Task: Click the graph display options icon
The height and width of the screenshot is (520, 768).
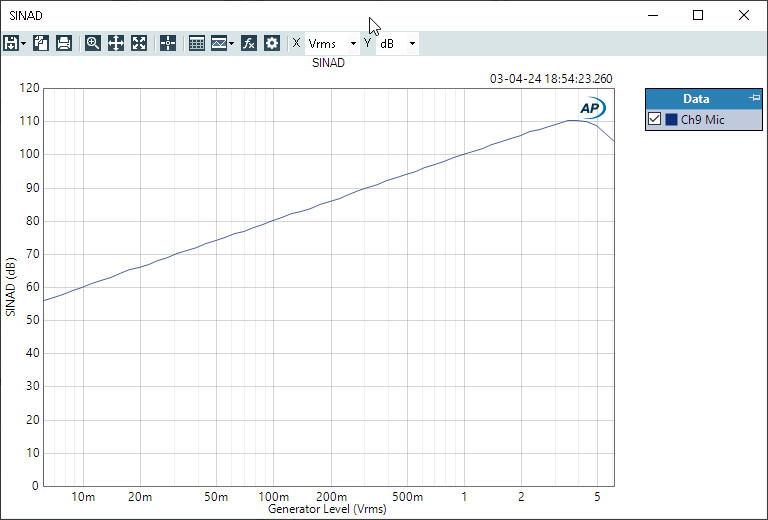Action: tap(219, 43)
